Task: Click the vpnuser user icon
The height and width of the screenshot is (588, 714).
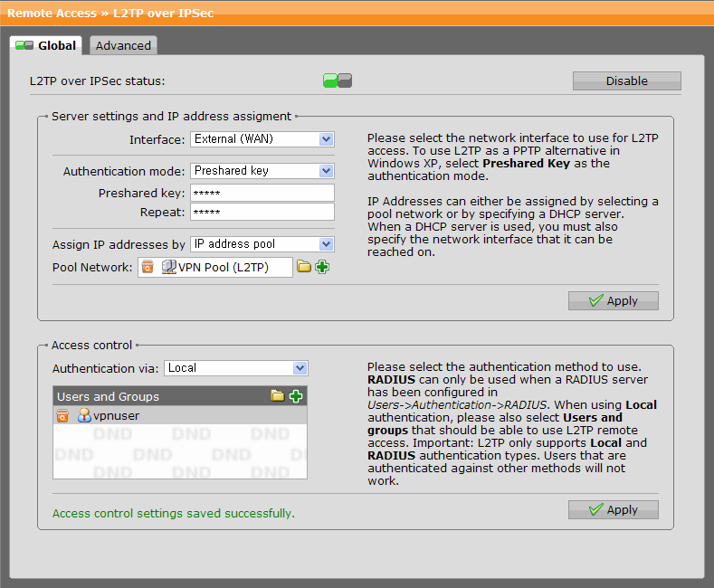Action: pos(84,416)
